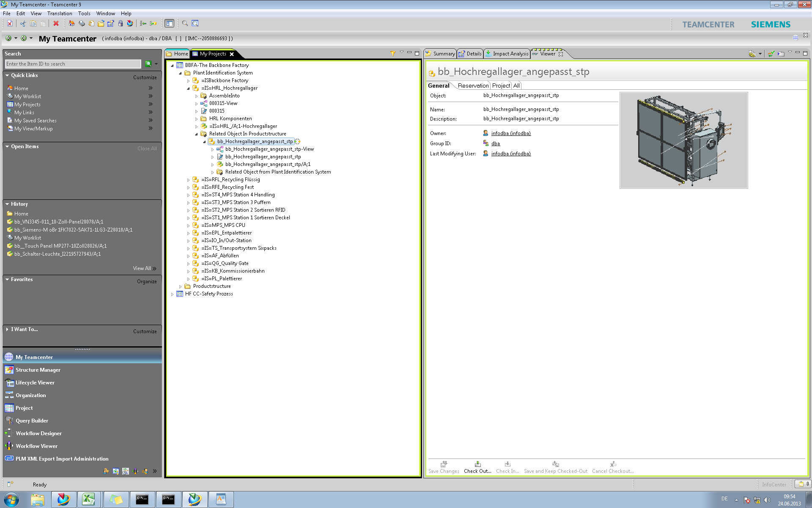Open the Forward history dropdown arrow

point(31,38)
